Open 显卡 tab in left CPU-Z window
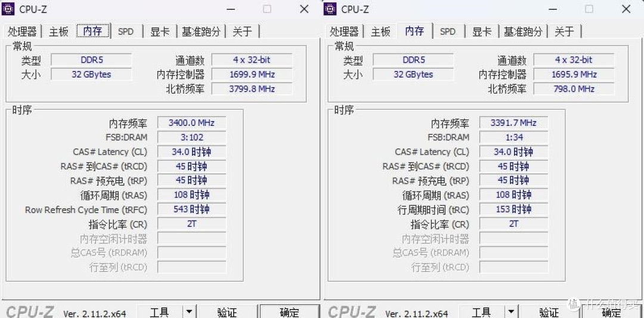This screenshot has width=644, height=318. coord(160,32)
